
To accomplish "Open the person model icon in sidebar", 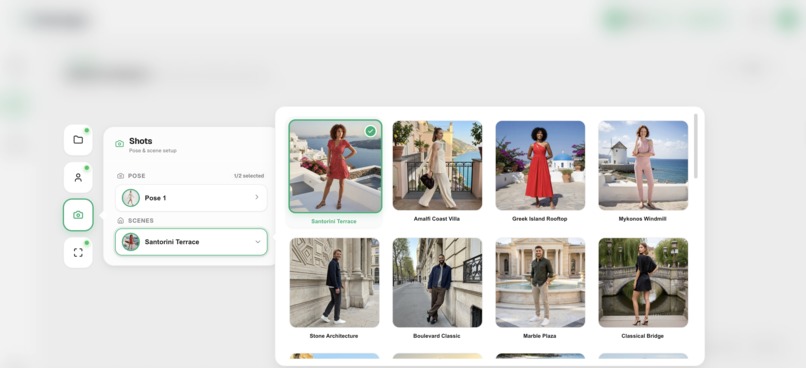I will (x=78, y=177).
